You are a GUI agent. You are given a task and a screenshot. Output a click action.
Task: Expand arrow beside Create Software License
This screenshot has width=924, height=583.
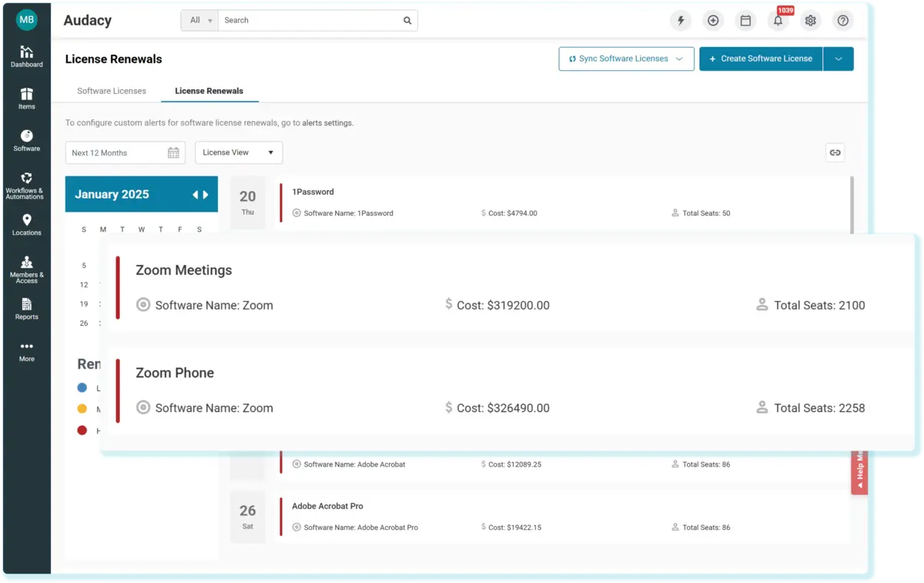click(838, 59)
